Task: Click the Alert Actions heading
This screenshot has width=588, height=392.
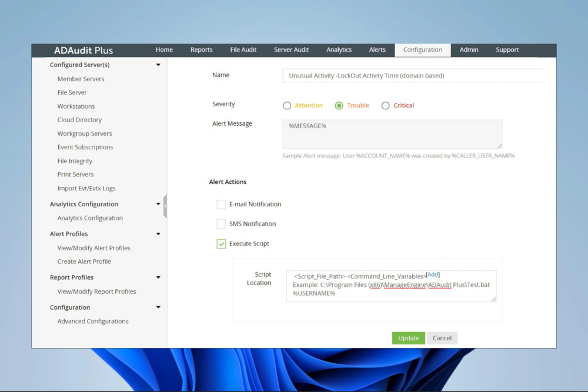Action: point(228,182)
